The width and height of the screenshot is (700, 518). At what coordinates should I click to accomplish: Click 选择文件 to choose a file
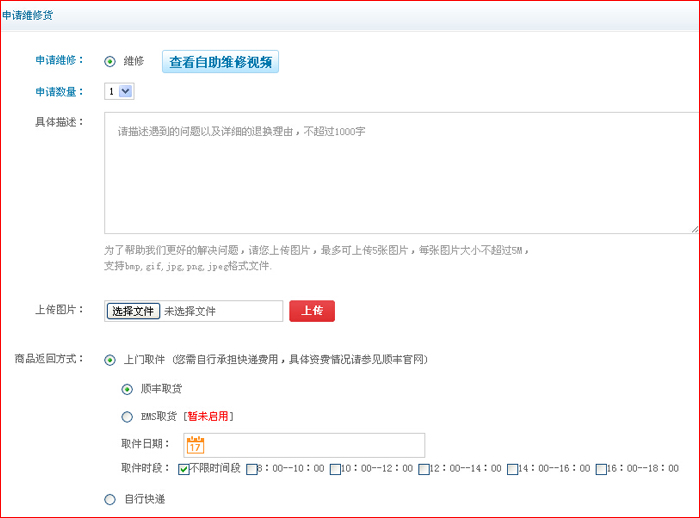click(133, 311)
